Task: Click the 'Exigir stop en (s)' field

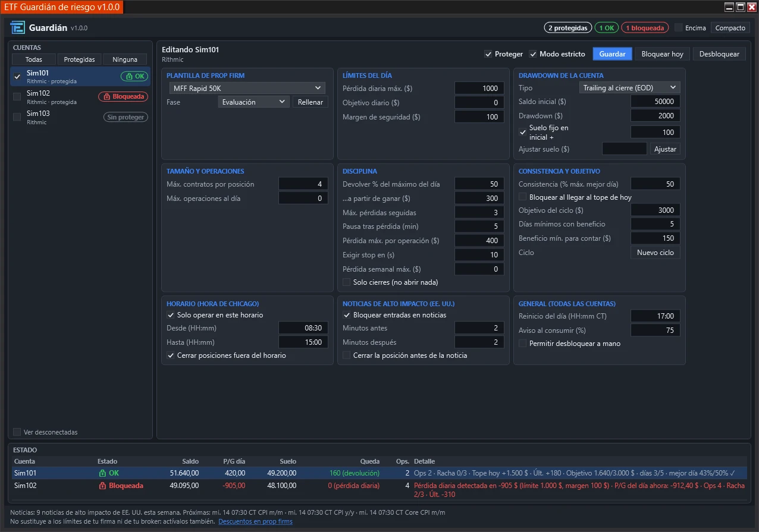Action: [479, 255]
